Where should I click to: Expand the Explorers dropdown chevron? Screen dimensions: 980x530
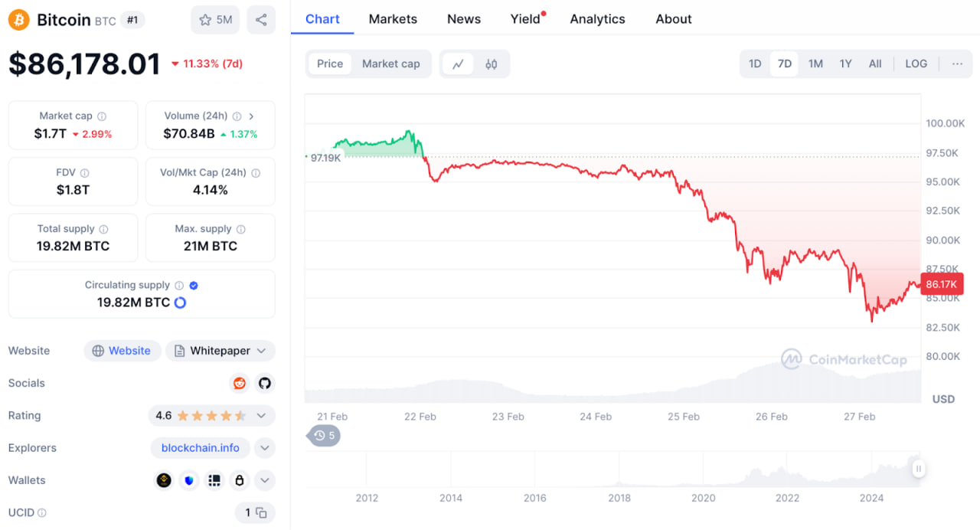[x=264, y=448]
